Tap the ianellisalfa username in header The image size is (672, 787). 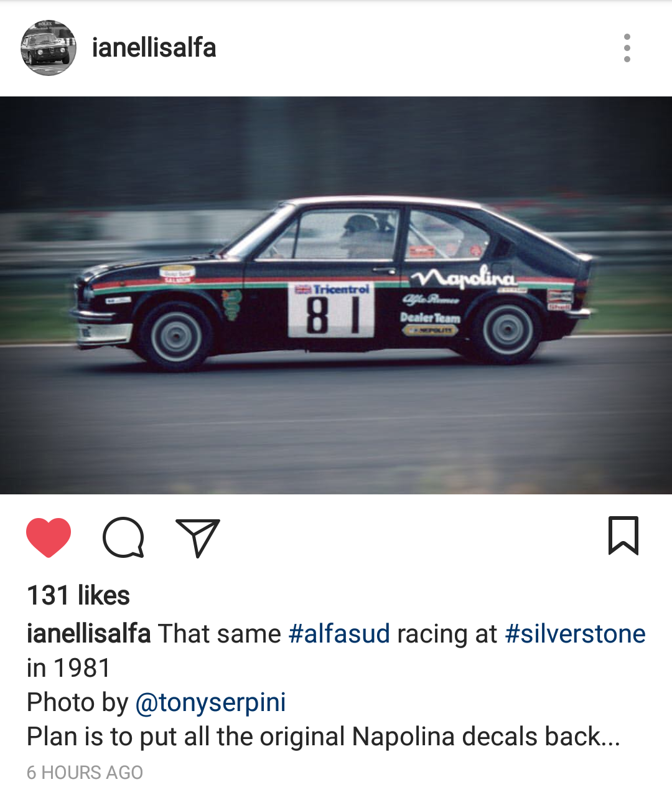[x=154, y=48]
